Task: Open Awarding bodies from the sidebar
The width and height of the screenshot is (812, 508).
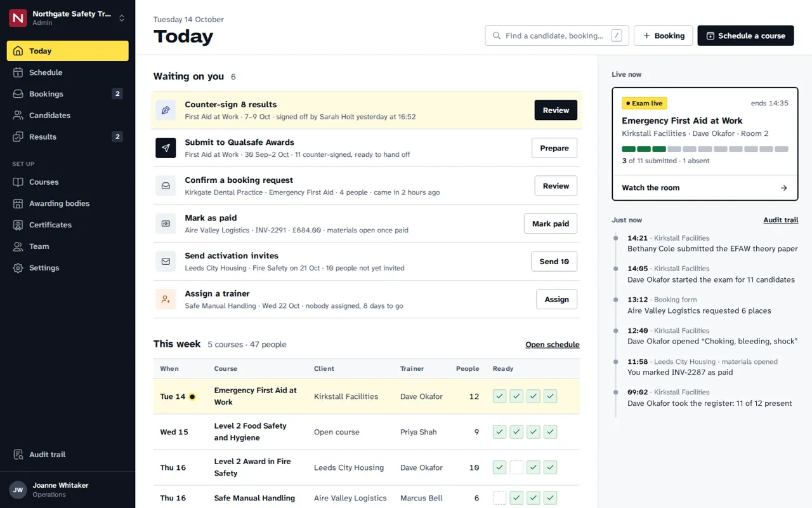Action: [68, 204]
